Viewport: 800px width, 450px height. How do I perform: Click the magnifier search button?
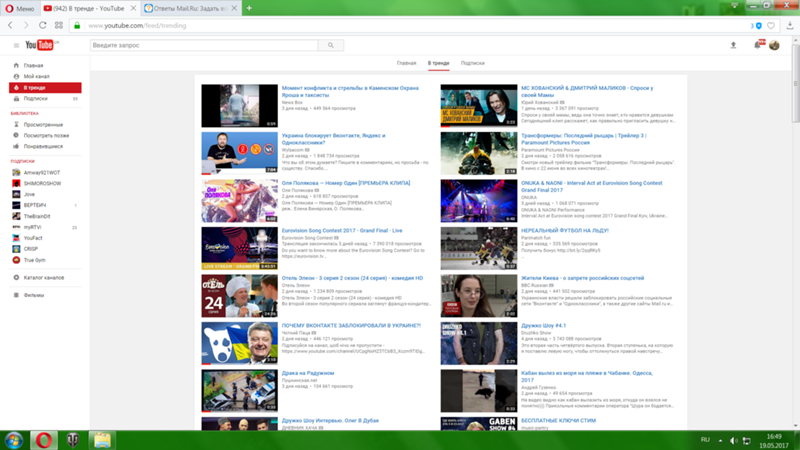(331, 45)
